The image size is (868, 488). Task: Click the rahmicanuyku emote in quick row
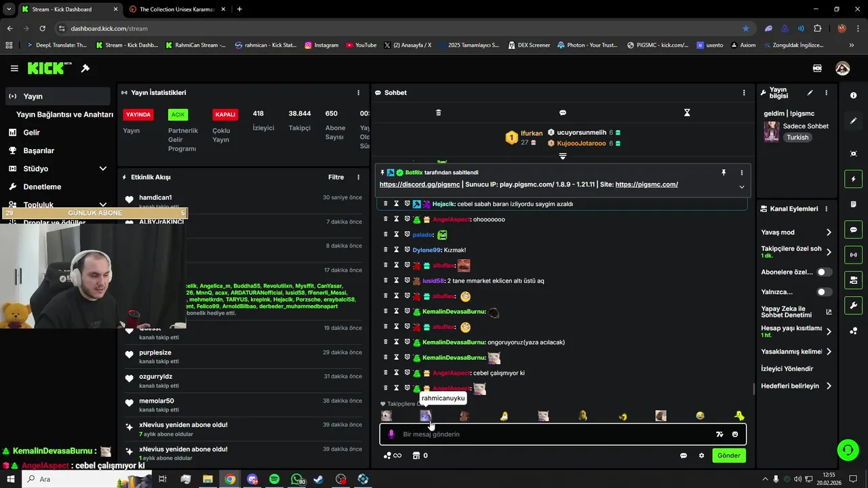pos(425,416)
